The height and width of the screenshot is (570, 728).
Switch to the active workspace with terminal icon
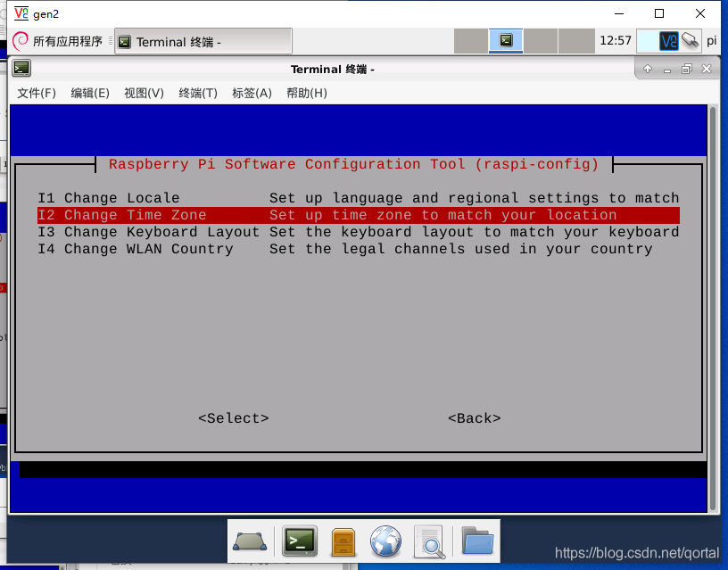tap(506, 40)
